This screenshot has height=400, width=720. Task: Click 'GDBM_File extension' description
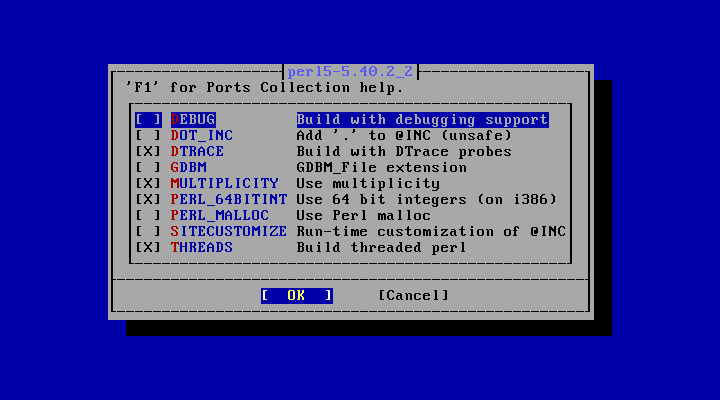tap(382, 168)
